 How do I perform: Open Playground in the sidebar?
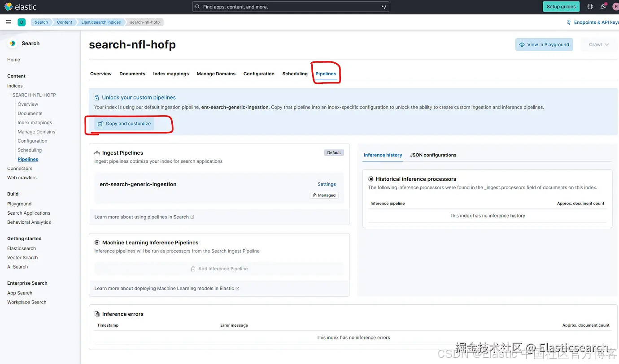[19, 204]
